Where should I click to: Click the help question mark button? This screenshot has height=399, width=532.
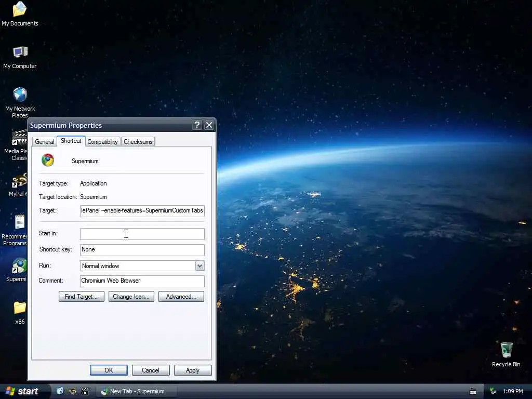[x=197, y=125]
